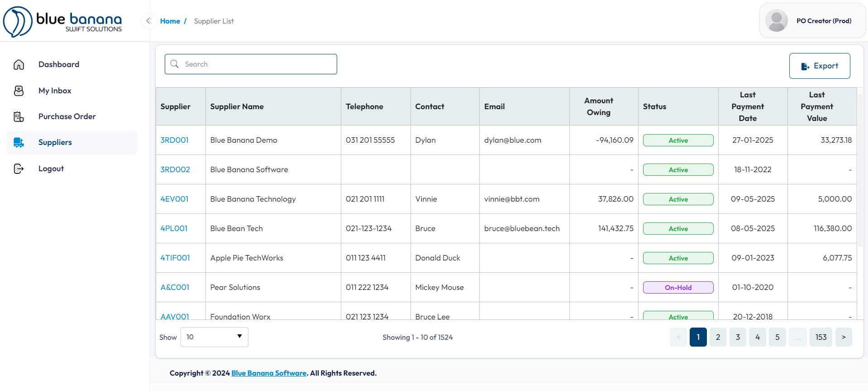868x391 pixels.
Task: Go to page 4
Action: pyautogui.click(x=758, y=337)
